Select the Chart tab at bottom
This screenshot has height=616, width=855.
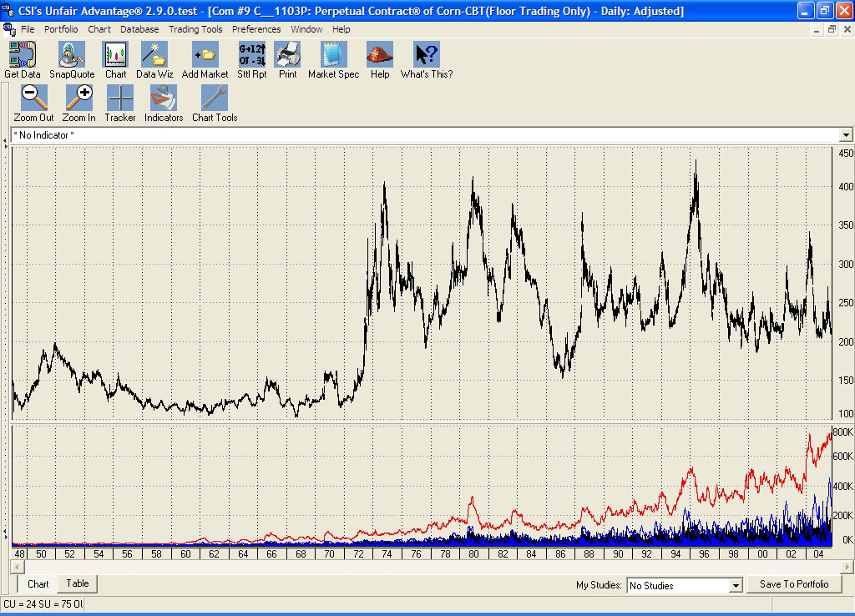[38, 583]
